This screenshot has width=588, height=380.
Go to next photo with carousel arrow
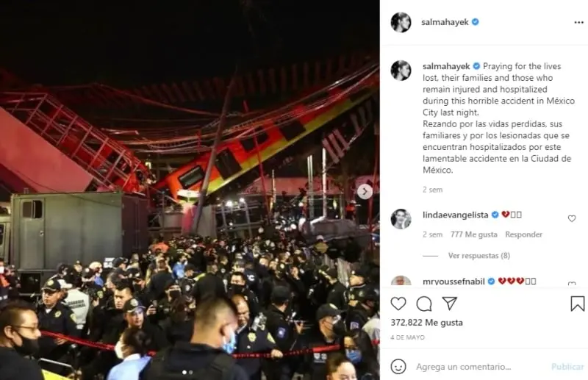365,192
